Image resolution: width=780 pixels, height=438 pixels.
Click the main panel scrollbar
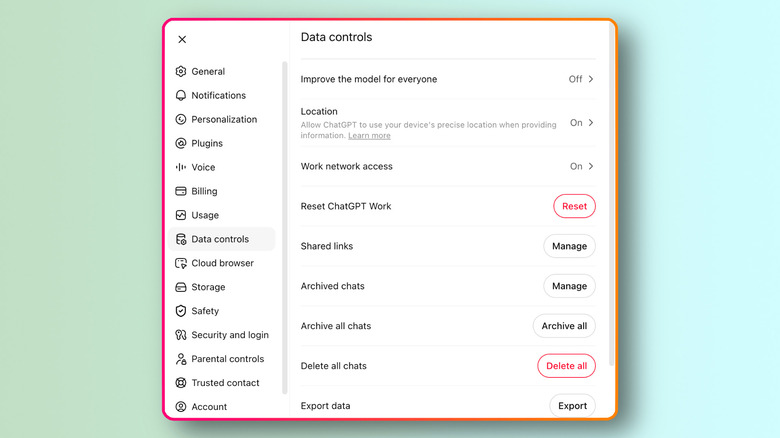(x=611, y=194)
